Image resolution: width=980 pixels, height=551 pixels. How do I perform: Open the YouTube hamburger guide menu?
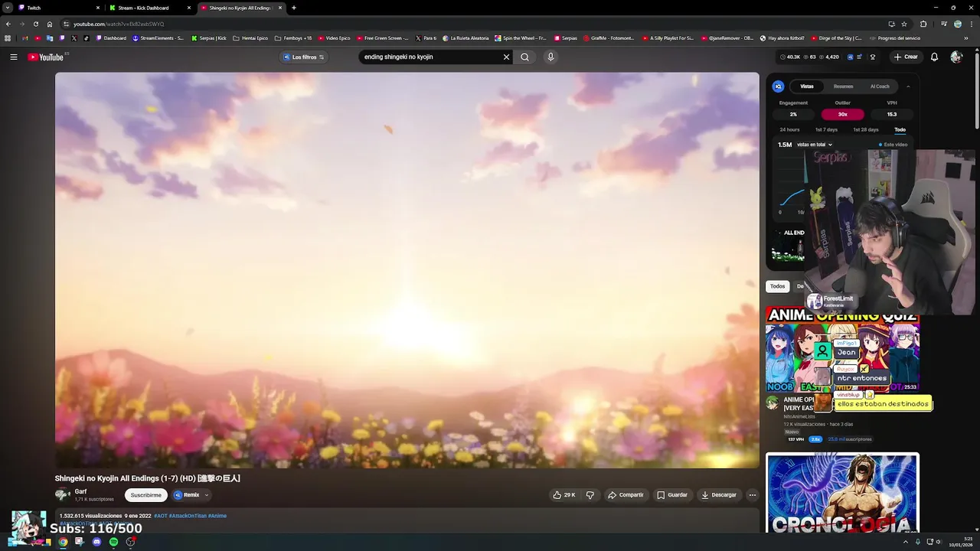click(x=14, y=57)
